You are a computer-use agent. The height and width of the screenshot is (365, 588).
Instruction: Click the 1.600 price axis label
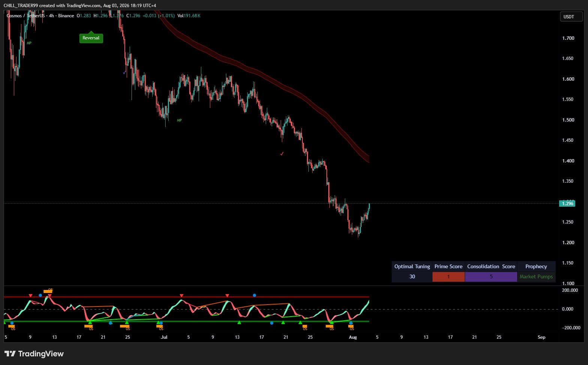tap(568, 79)
